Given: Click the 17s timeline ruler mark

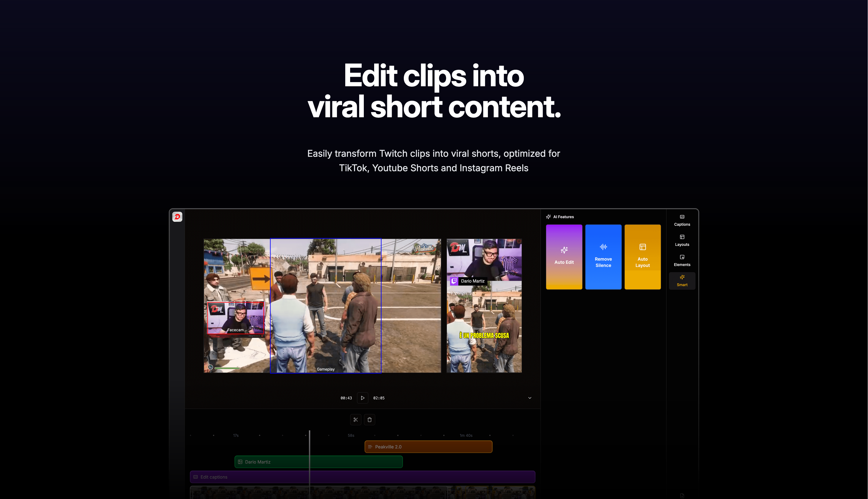Looking at the screenshot, I should [236, 435].
